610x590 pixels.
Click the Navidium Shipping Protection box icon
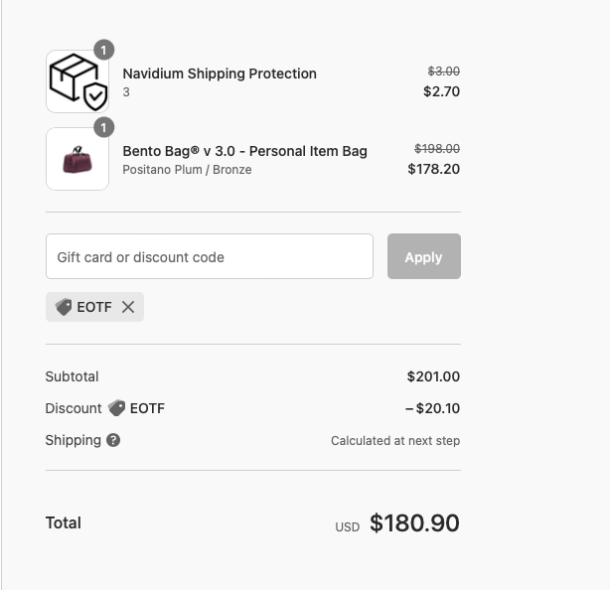click(x=77, y=82)
